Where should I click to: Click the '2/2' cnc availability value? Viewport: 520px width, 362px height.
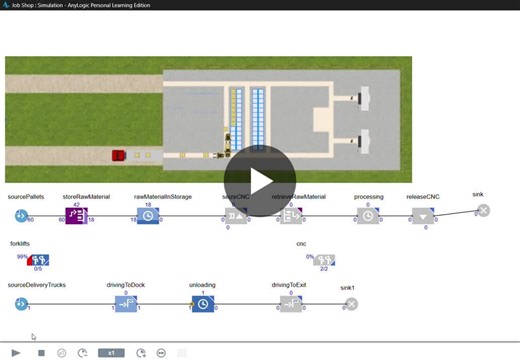(324, 269)
